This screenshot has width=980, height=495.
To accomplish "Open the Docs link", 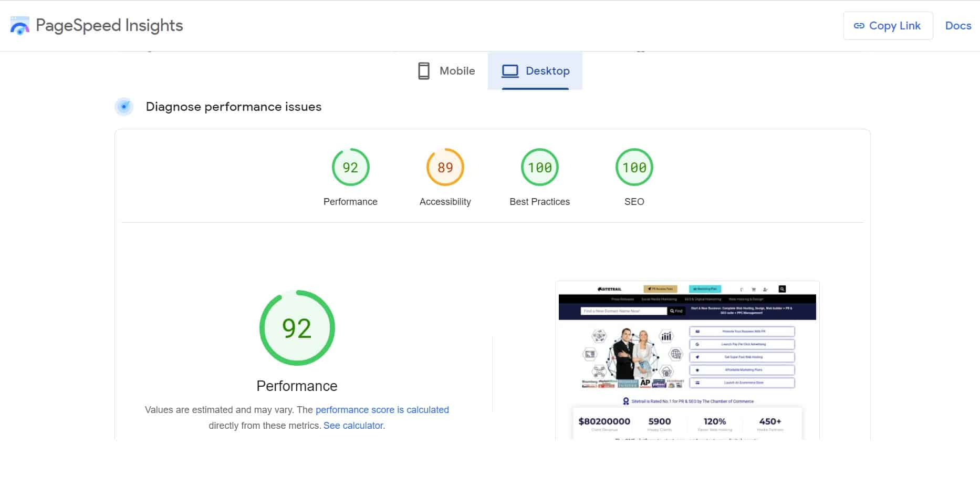I will click(958, 25).
